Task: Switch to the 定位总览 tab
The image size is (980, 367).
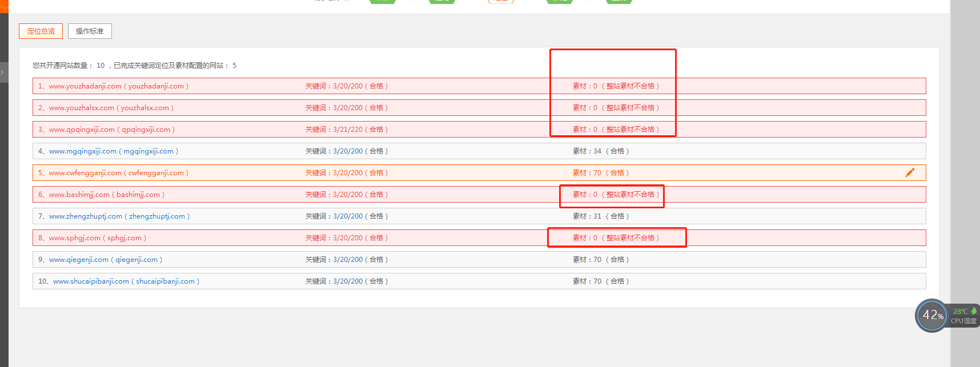Action: 41,31
